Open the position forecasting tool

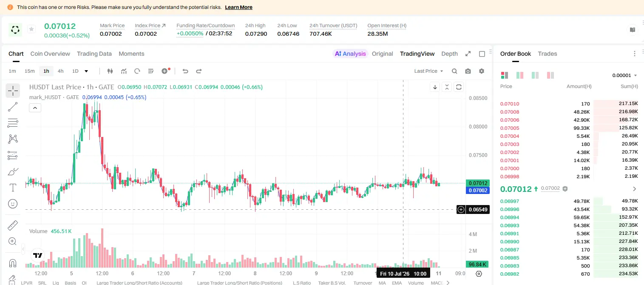coord(13,155)
